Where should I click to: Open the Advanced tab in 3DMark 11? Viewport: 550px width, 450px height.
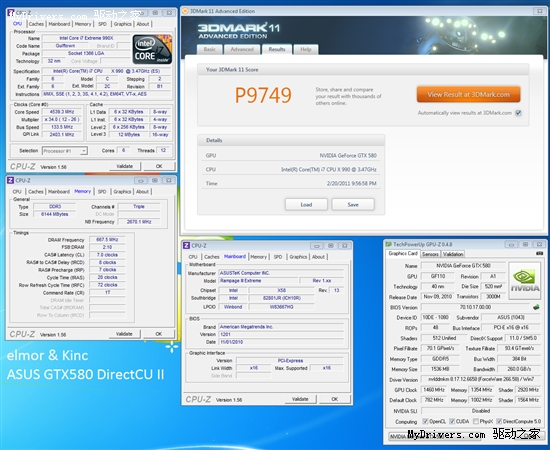pyautogui.click(x=242, y=49)
